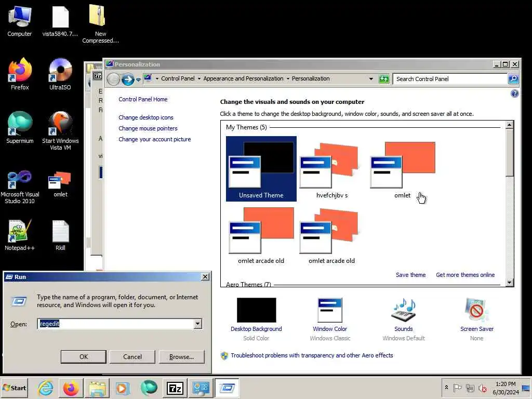Expand the Appearance and Personalization breadcrumb arrow
The height and width of the screenshot is (399, 532).
[x=288, y=79]
